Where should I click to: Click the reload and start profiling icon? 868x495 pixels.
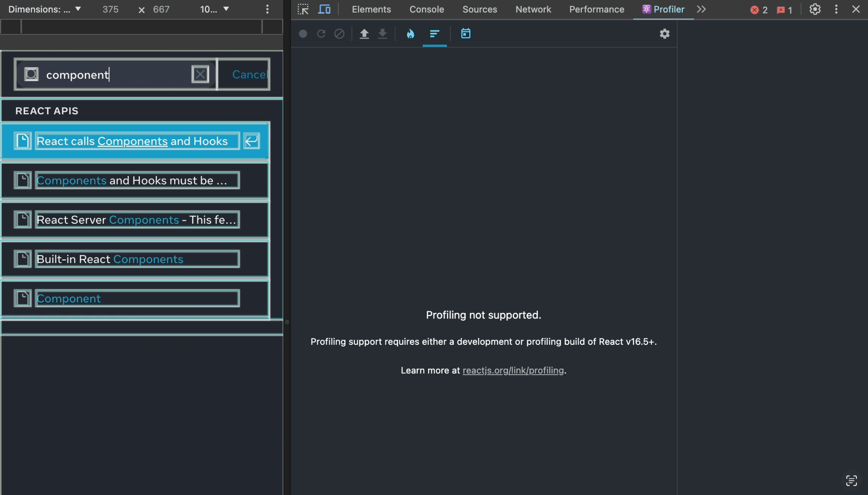321,34
